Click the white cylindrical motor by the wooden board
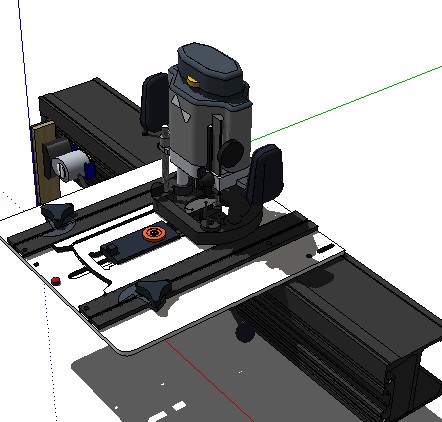Screen dimensions: 442x422 tap(71, 165)
